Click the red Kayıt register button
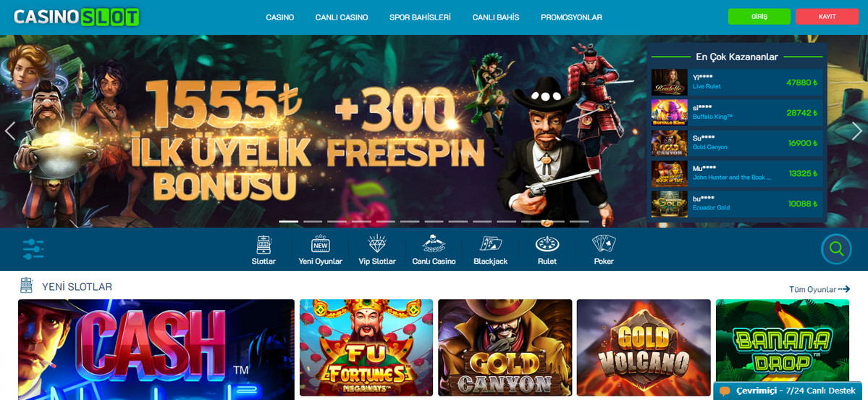This screenshot has height=400, width=868. 827,17
